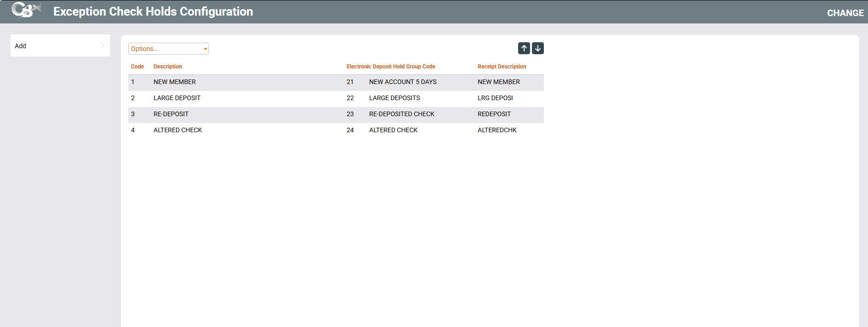The width and height of the screenshot is (868, 327).
Task: Select the LARGE DEPOSIT row description
Action: click(177, 98)
